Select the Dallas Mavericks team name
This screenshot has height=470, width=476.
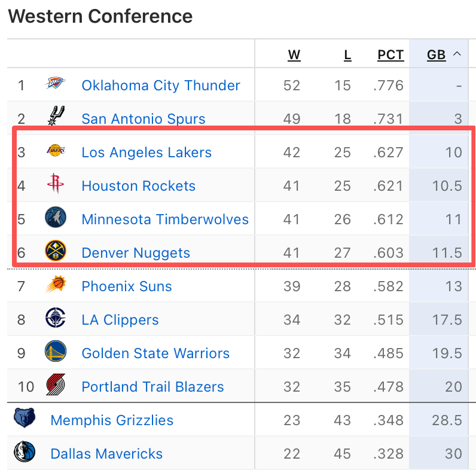[x=106, y=454]
